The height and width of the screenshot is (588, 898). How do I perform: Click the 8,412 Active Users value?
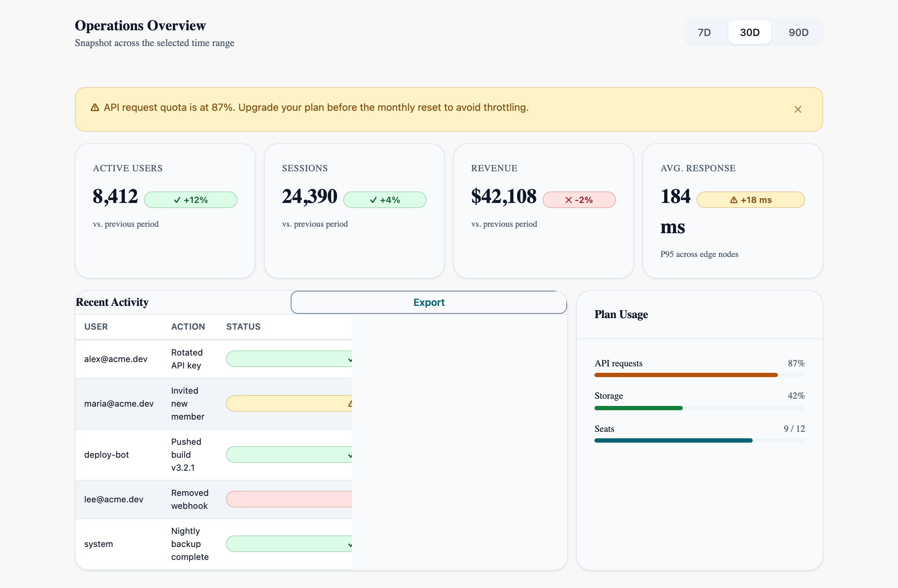pos(115,196)
